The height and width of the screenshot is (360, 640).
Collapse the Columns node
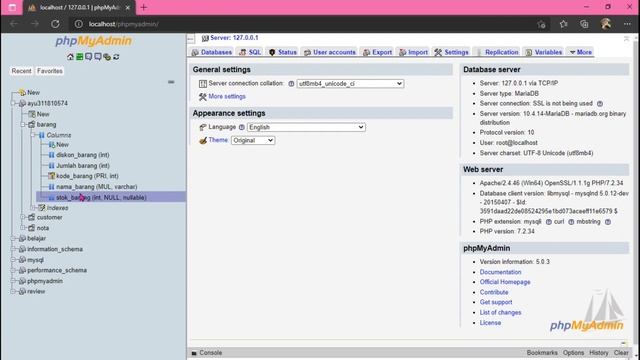coord(33,135)
